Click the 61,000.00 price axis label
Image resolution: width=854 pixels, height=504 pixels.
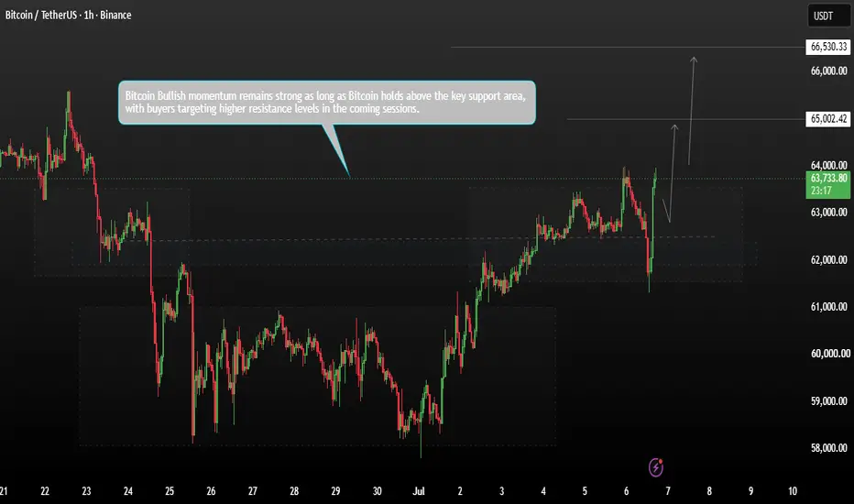[828, 307]
